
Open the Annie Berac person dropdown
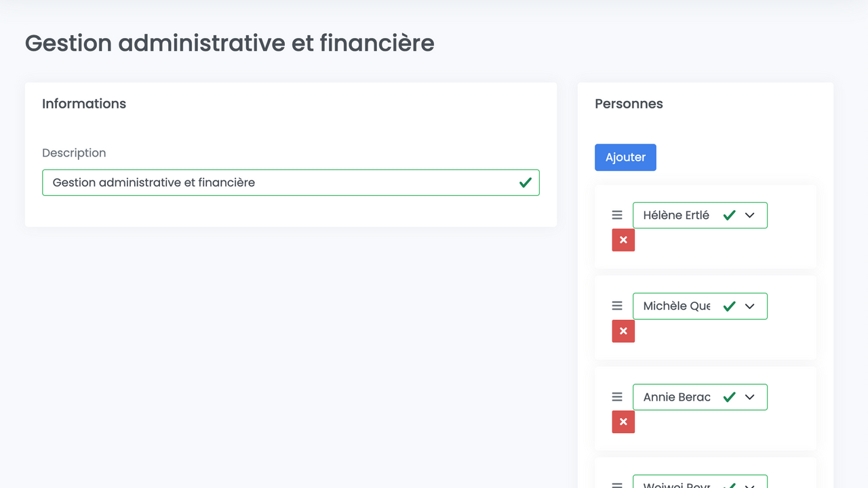749,396
